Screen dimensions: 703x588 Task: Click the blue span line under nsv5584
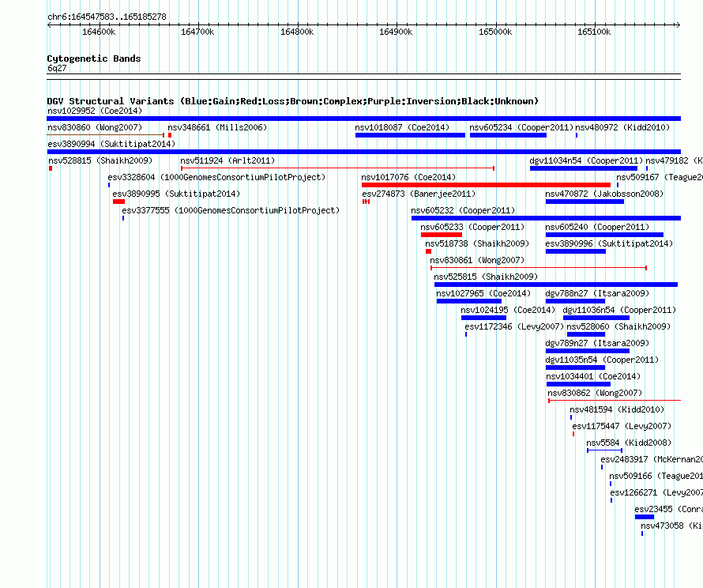tap(605, 450)
